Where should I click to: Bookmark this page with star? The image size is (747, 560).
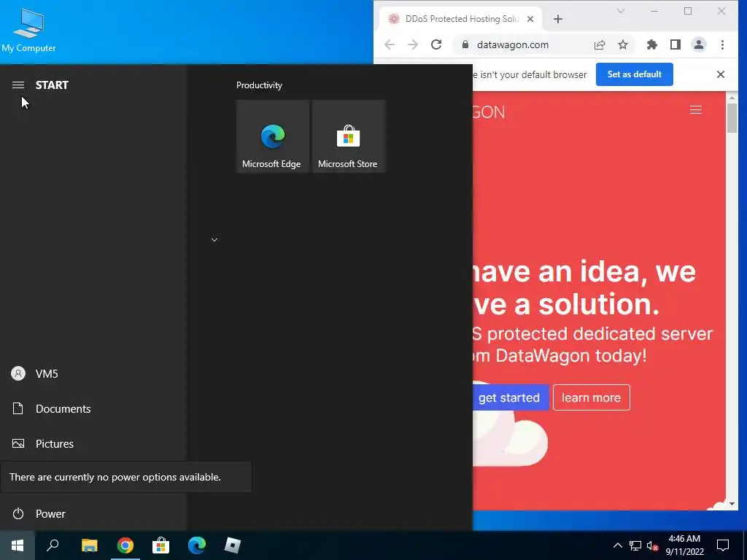click(x=623, y=44)
